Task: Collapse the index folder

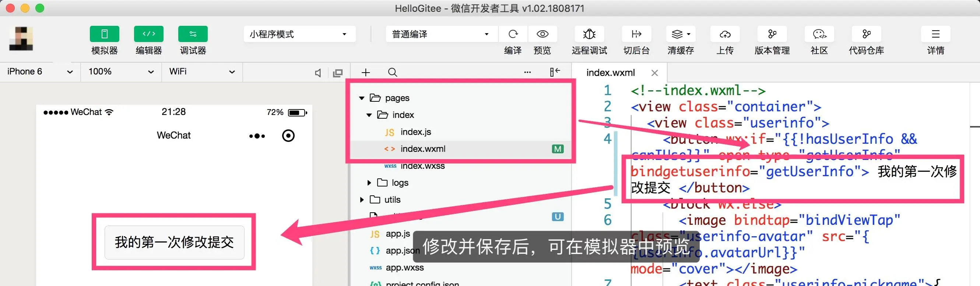Action: [x=369, y=115]
